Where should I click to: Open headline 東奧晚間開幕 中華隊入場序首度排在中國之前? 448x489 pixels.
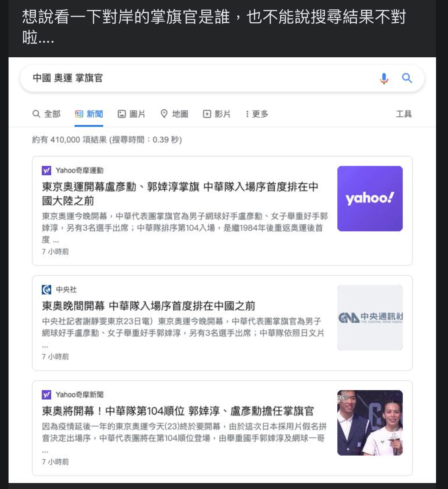148,306
